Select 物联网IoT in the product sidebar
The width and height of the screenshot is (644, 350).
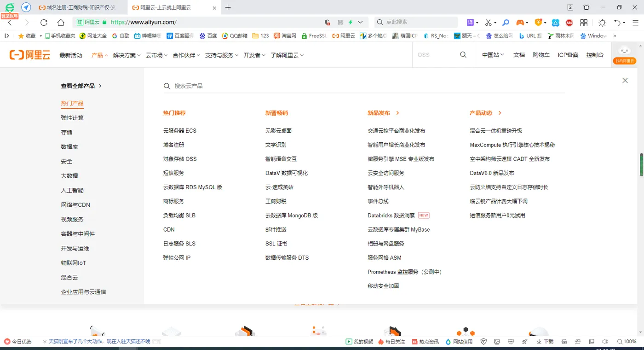74,263
